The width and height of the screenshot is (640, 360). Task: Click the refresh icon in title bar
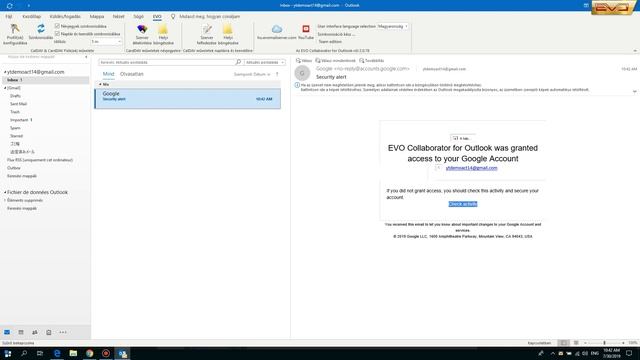click(x=9, y=6)
